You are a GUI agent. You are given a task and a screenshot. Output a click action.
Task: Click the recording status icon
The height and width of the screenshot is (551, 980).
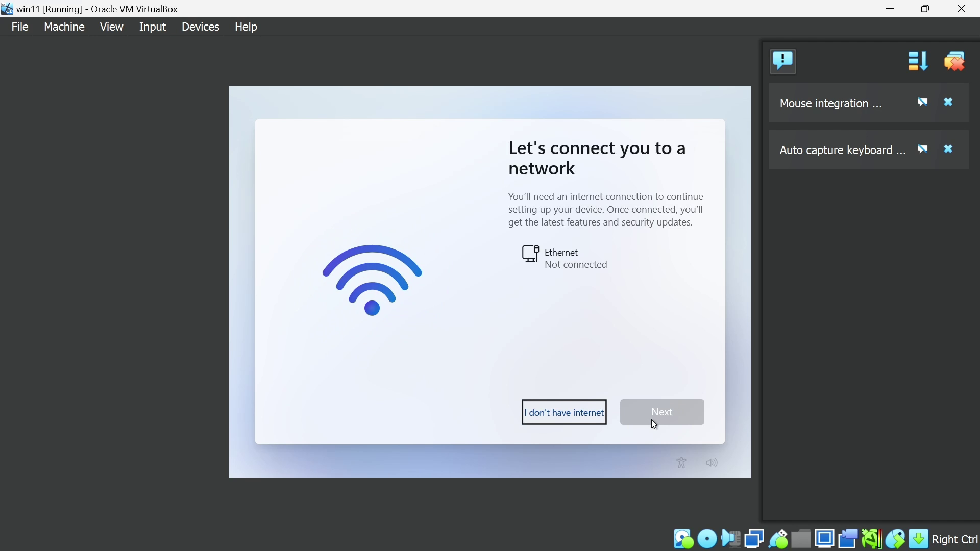tap(849, 539)
